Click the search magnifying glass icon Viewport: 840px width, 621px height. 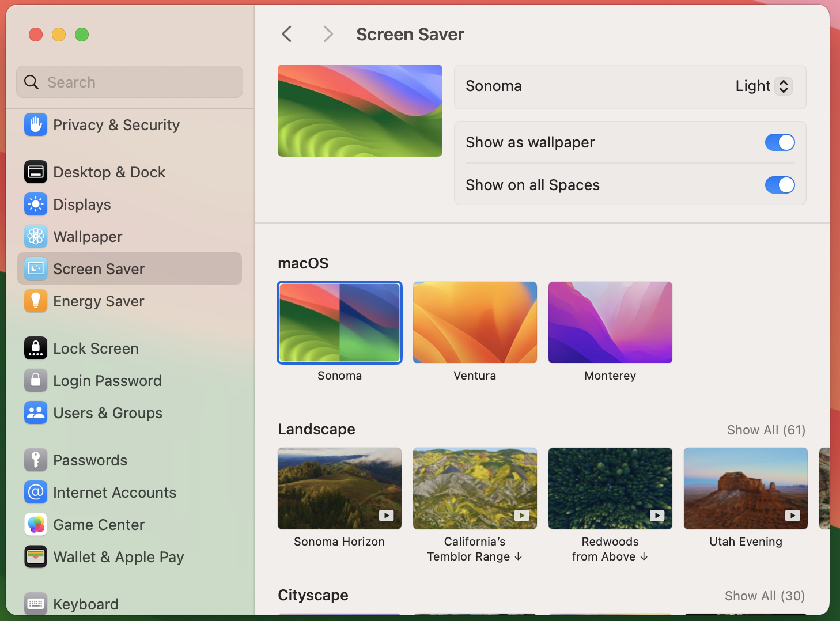[x=32, y=82]
